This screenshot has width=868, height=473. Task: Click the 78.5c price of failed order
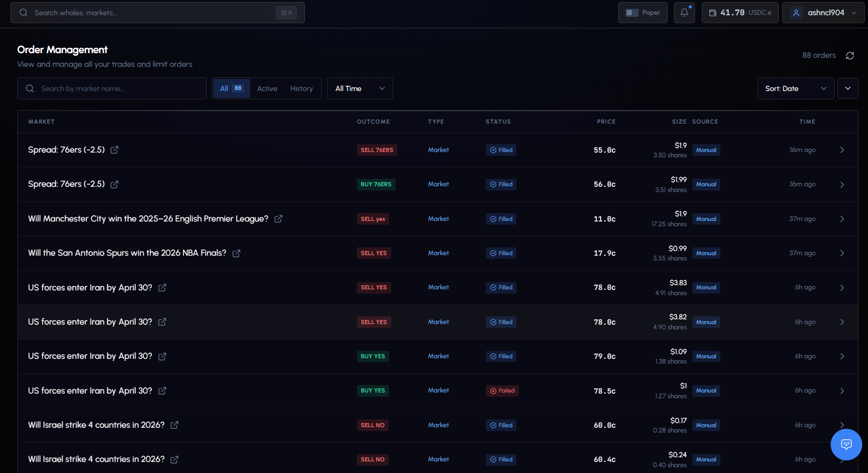[605, 391]
